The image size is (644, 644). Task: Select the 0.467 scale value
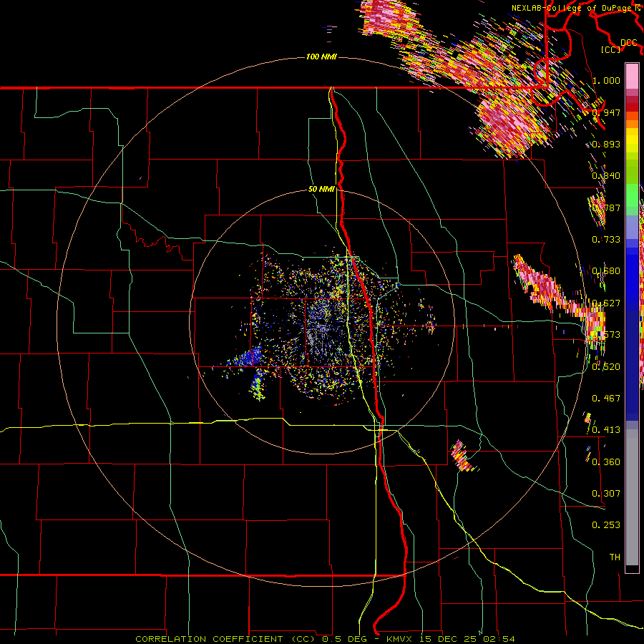pyautogui.click(x=606, y=399)
